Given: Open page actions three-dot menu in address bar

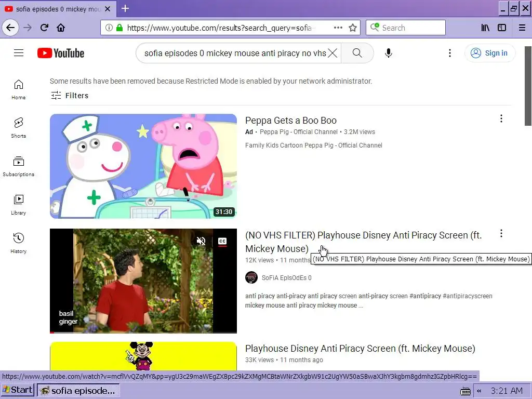Looking at the screenshot, I should tap(338, 28).
